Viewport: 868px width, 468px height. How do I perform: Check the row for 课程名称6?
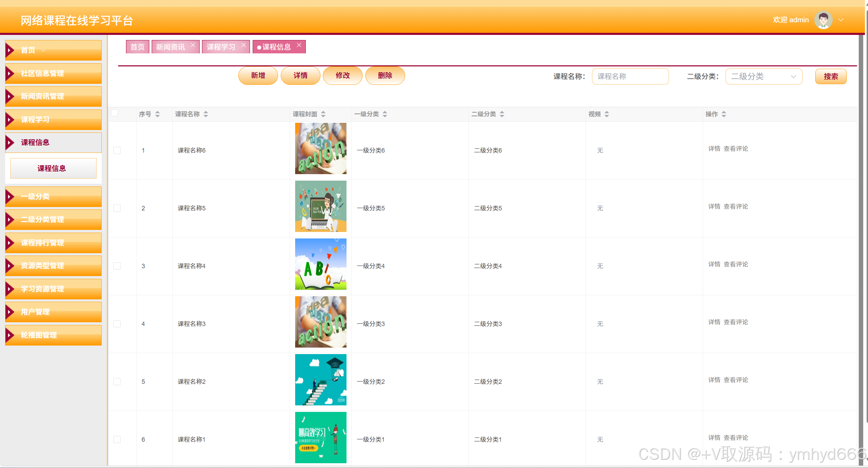click(x=117, y=150)
